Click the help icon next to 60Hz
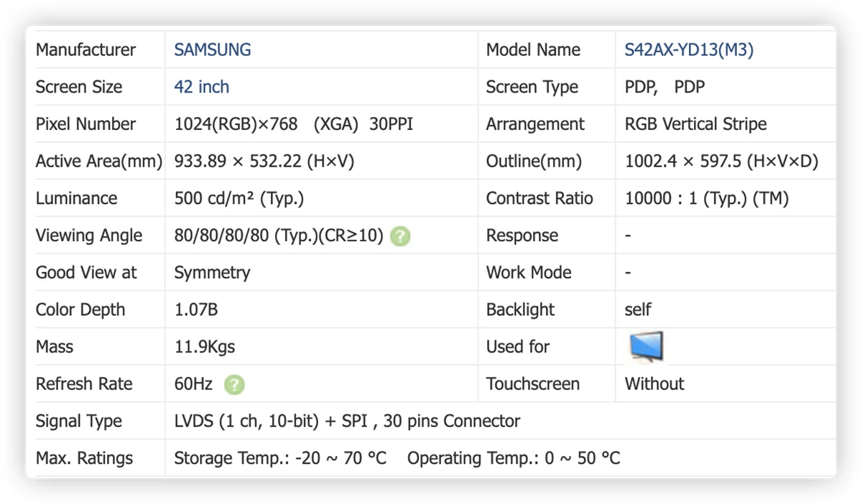The image size is (862, 504). pyautogui.click(x=234, y=385)
